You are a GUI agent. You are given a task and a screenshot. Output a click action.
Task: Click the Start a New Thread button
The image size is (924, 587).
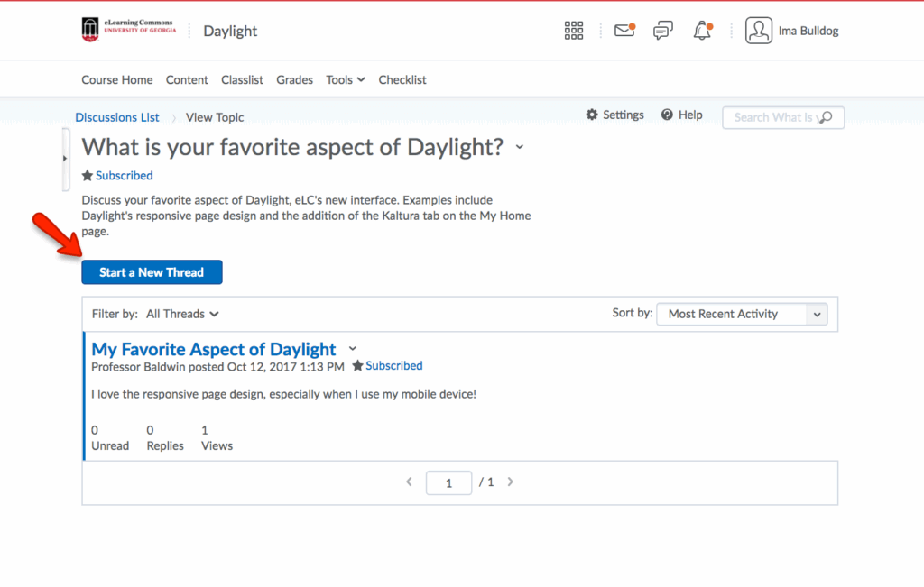point(152,272)
